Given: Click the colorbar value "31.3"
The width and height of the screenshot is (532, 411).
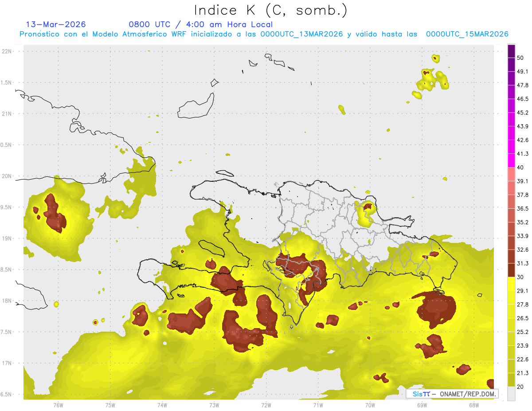Looking at the screenshot, I should [522, 263].
